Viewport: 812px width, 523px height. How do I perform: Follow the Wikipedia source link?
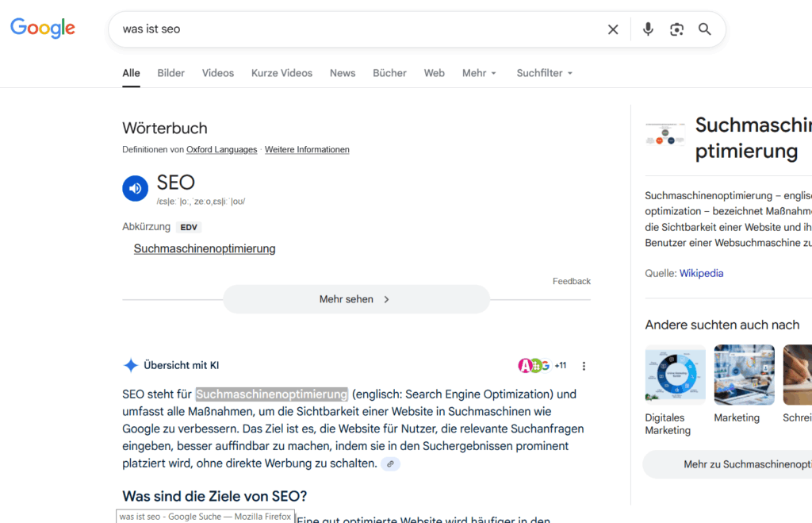[x=701, y=273]
